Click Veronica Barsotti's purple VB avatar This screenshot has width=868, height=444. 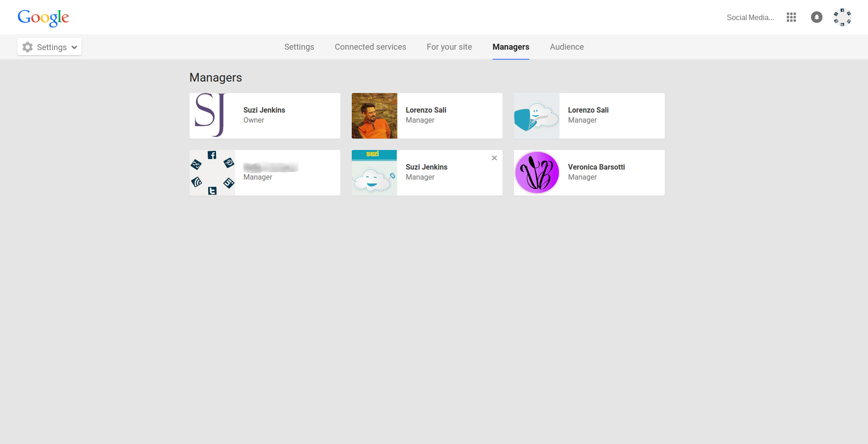click(537, 173)
